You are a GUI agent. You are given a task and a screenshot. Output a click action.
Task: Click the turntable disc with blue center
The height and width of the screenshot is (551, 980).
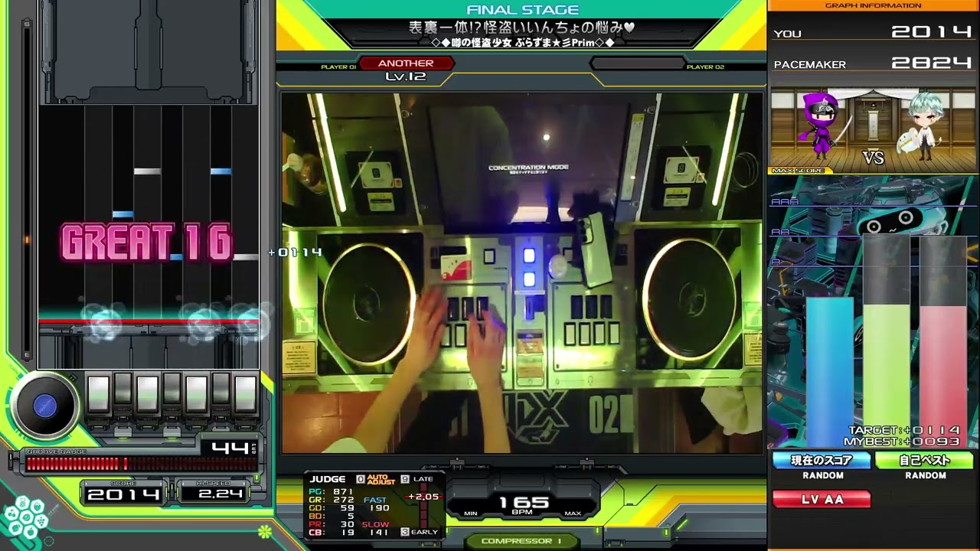44,407
